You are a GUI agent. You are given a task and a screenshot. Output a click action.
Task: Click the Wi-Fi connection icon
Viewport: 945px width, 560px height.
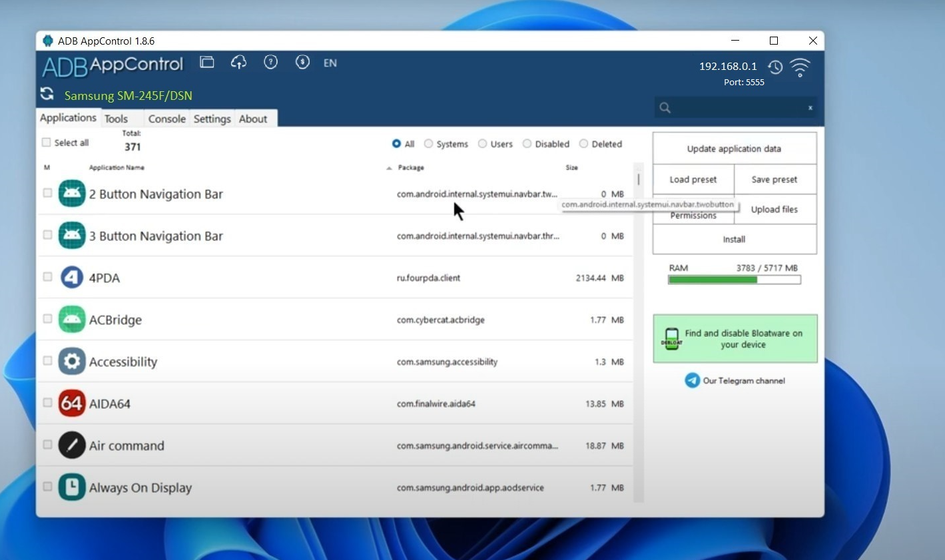click(x=800, y=67)
